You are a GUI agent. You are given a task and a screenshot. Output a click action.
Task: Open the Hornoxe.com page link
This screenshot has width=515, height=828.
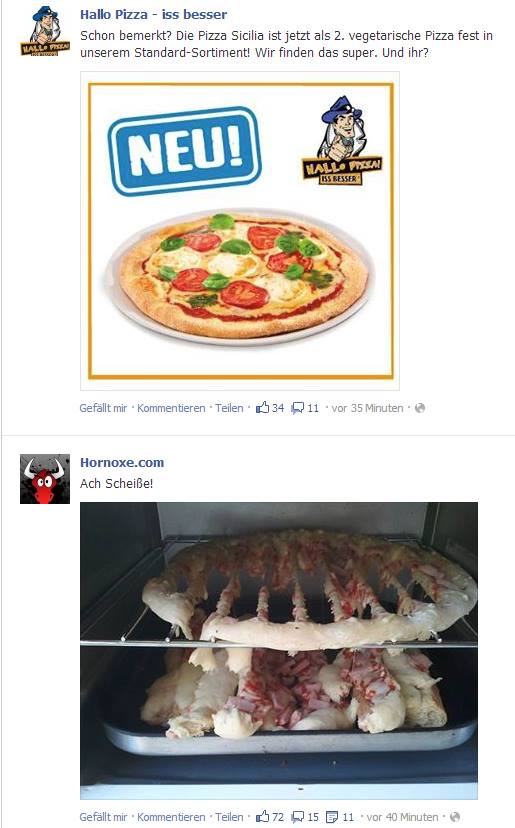coord(122,462)
